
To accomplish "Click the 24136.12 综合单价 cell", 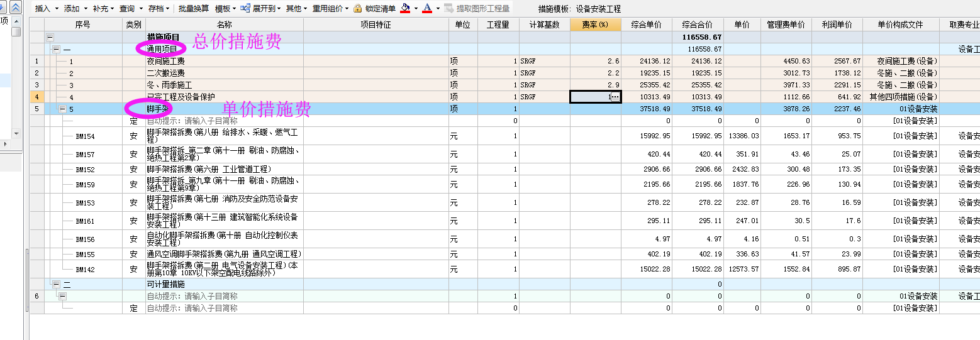I will [x=647, y=61].
